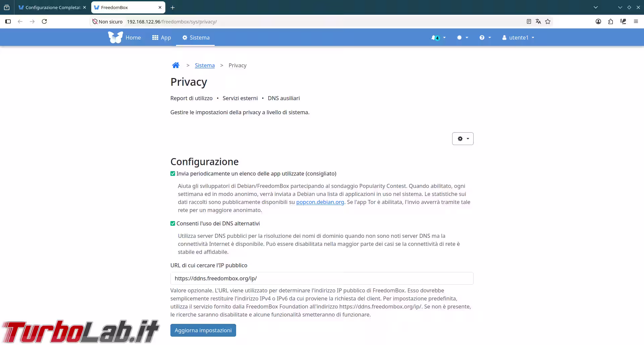Close the FreedomBox tab

pos(160,7)
